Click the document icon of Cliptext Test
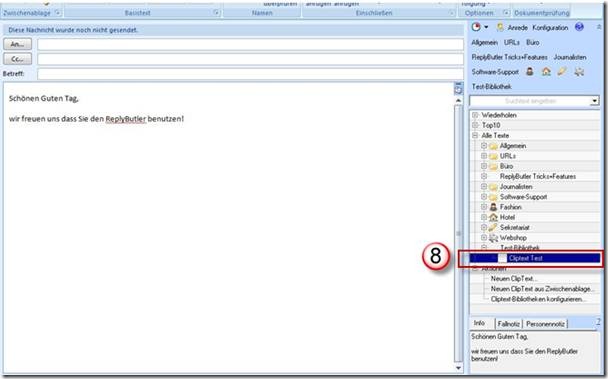This screenshot has height=379, width=608. pos(503,258)
